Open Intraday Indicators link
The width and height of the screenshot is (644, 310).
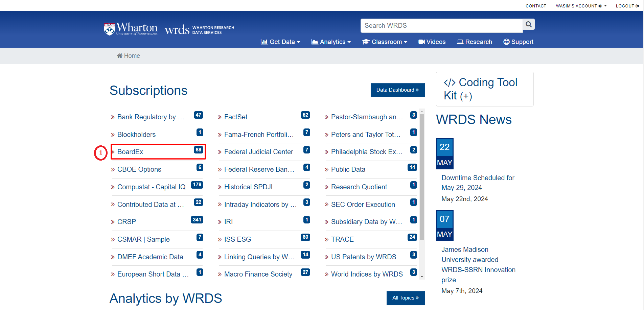(x=260, y=205)
